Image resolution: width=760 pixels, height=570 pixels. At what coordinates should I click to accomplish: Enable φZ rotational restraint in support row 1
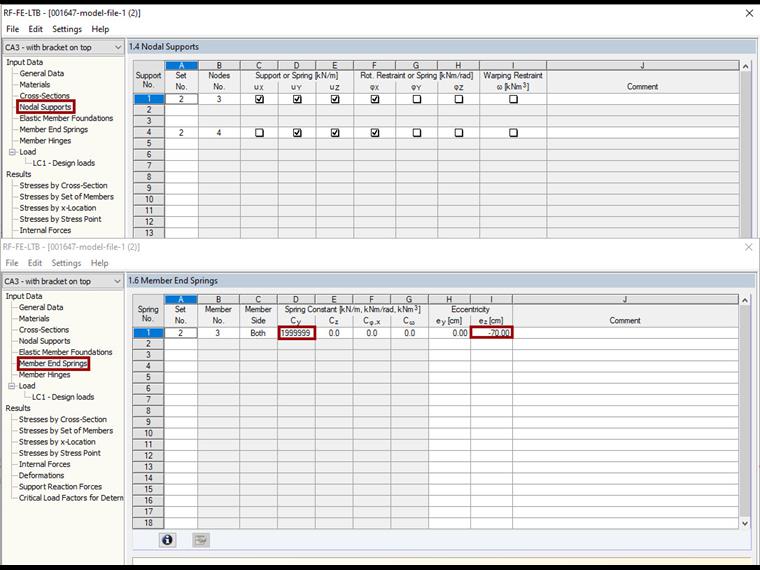pos(459,99)
